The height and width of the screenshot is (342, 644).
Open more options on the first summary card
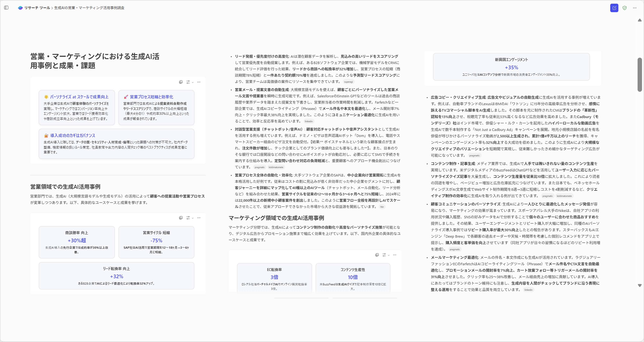pos(199,82)
